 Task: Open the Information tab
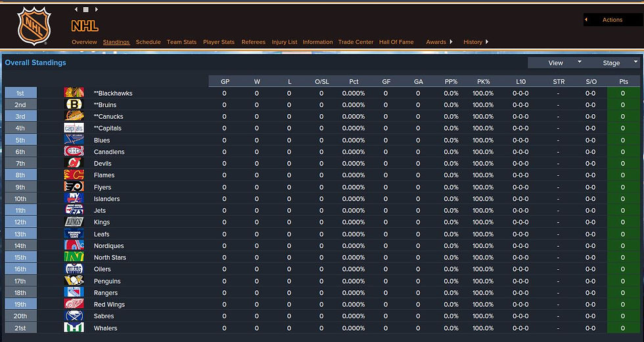[317, 42]
